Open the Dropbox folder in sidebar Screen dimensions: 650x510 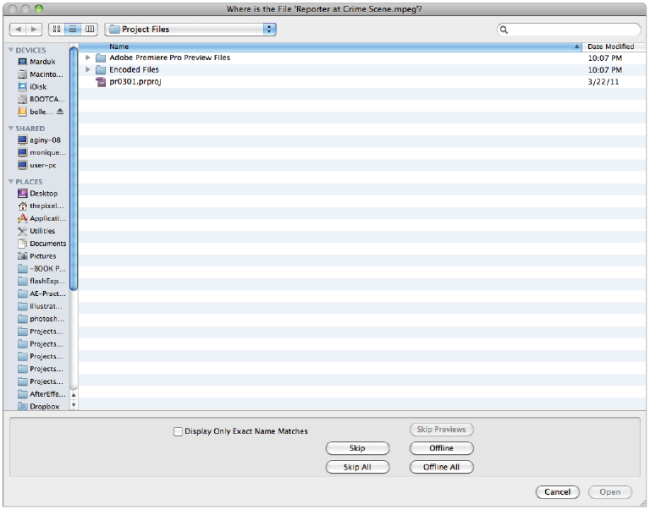(43, 406)
